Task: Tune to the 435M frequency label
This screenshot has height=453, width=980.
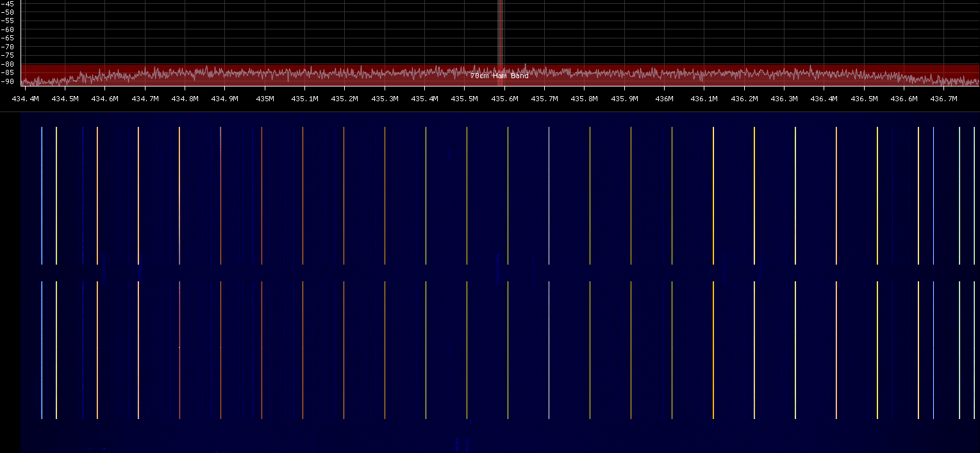Action: (265, 99)
